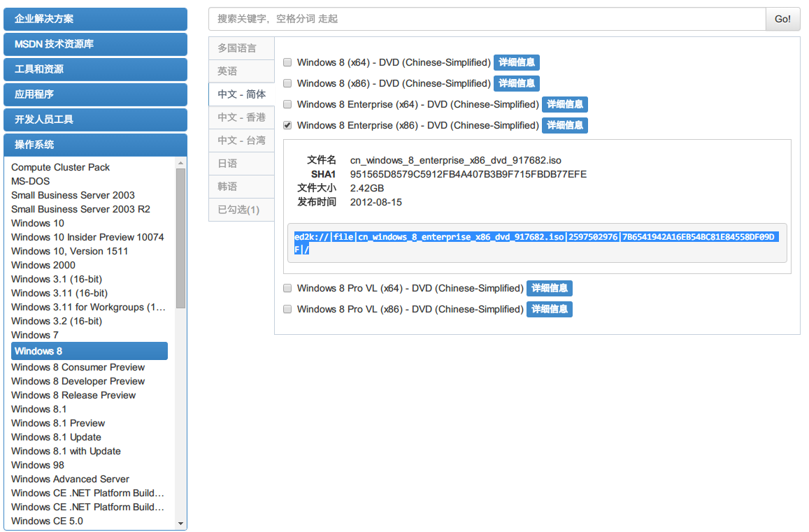
Task: Show 详细信息 for Windows 8 Pro VL (x64)
Action: pyautogui.click(x=550, y=289)
